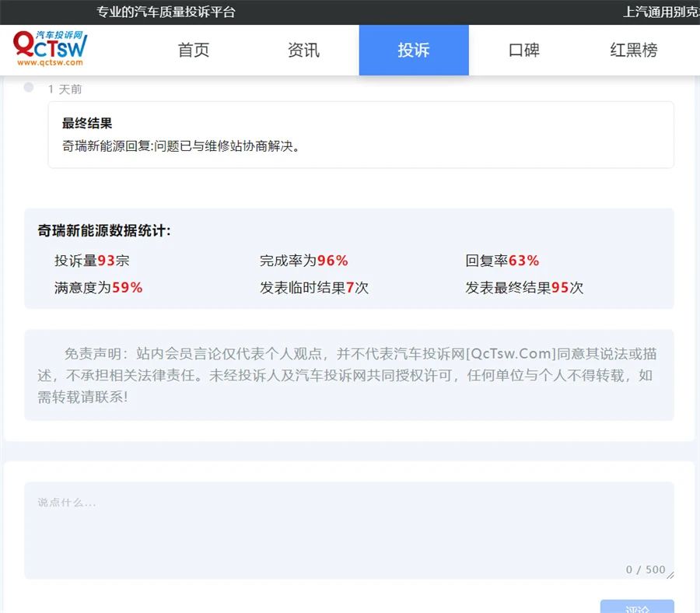Viewport: 700px width, 613px height.
Task: Select the 发表最终结果95次 count
Action: [524, 287]
